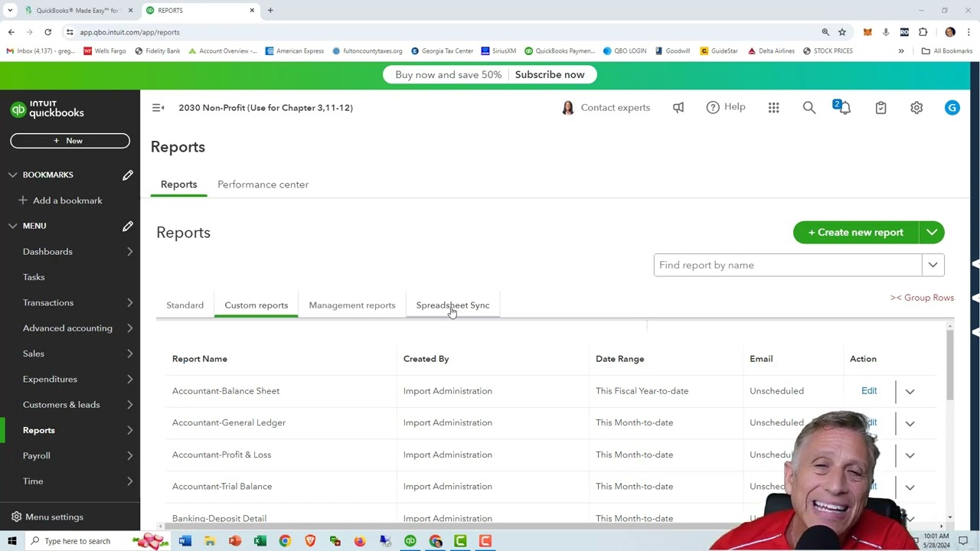Switch to the Management reports tab
Image resolution: width=980 pixels, height=551 pixels.
pos(352,305)
